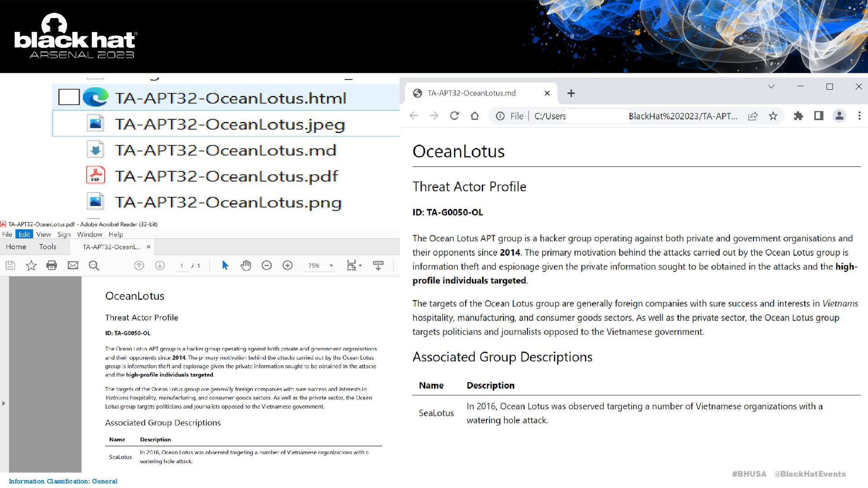
Task: Click the OceanLotus heading in the browser
Action: point(458,151)
